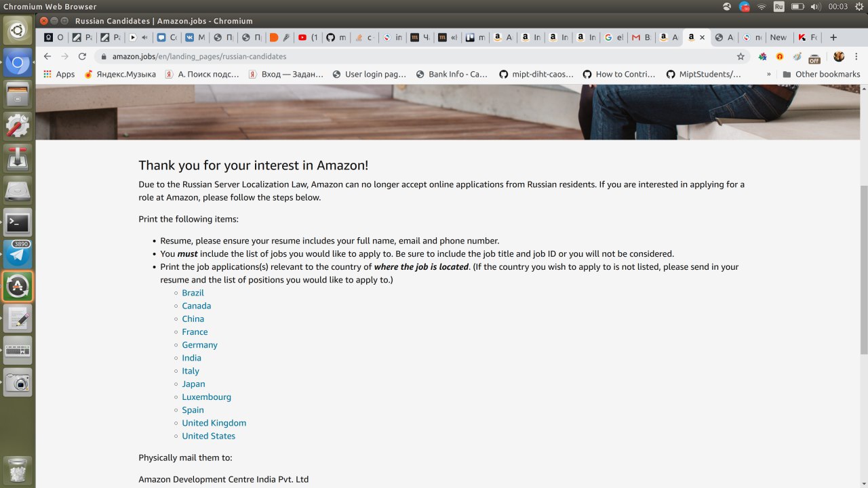Viewport: 868px width, 488px height.
Task: Open the Other bookmarks folder
Action: 821,74
